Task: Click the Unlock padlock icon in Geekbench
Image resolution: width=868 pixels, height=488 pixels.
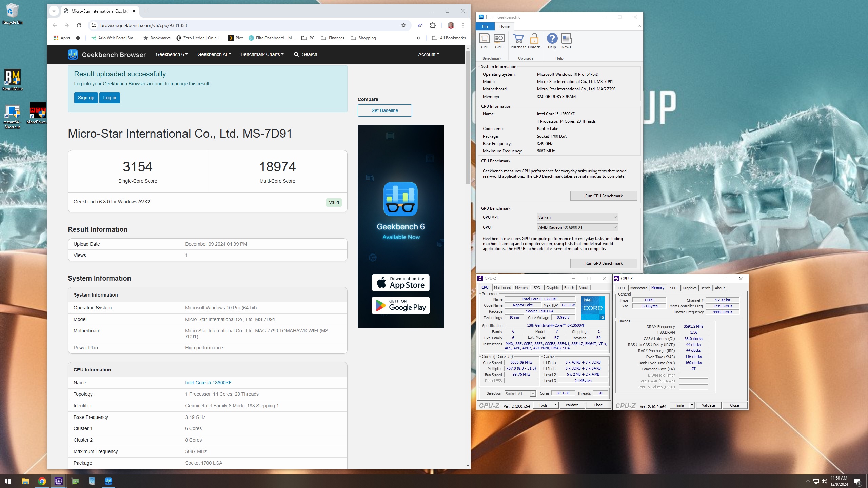Action: (534, 41)
